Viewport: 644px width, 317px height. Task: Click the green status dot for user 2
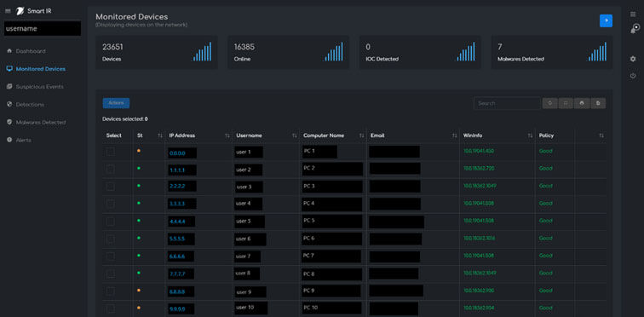(x=139, y=168)
